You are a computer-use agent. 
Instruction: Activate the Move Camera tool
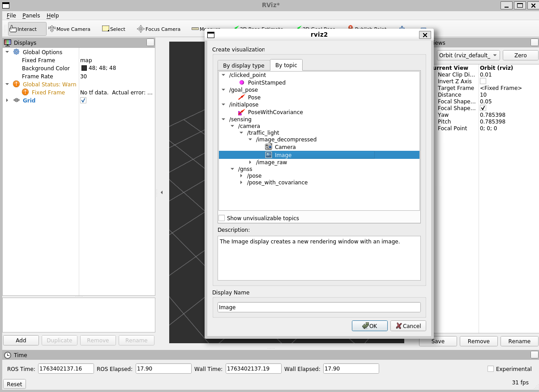tap(69, 29)
